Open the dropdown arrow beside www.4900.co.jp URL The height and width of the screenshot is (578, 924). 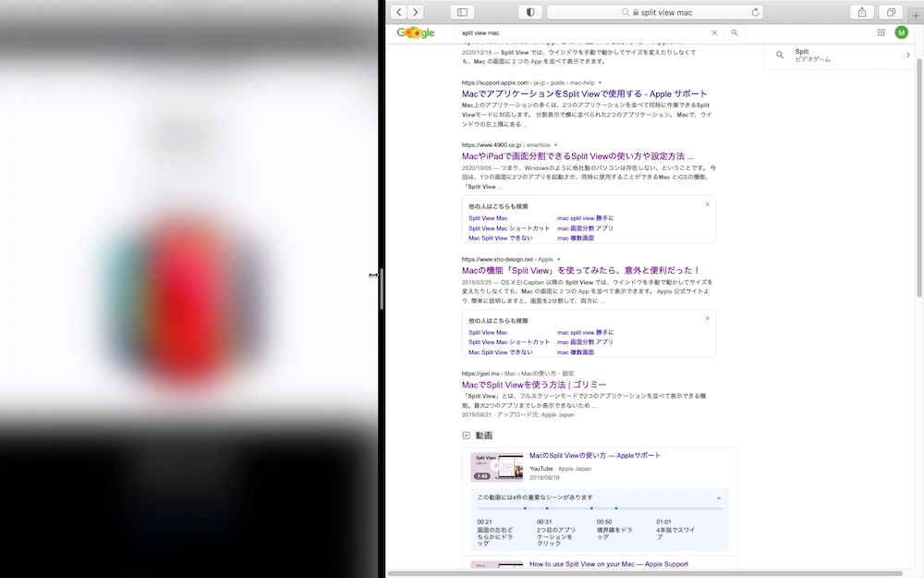[x=555, y=145]
